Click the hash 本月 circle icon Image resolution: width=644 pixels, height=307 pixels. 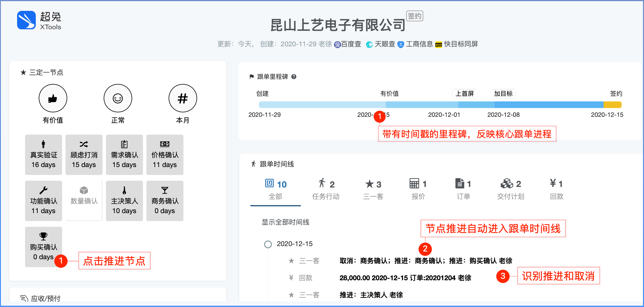[183, 98]
